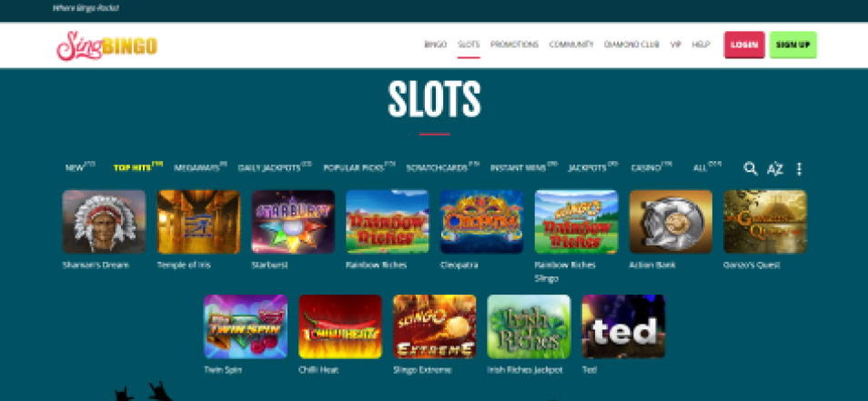The image size is (868, 401).
Task: Go to Promotions in the navigation menu
Action: [x=514, y=45]
